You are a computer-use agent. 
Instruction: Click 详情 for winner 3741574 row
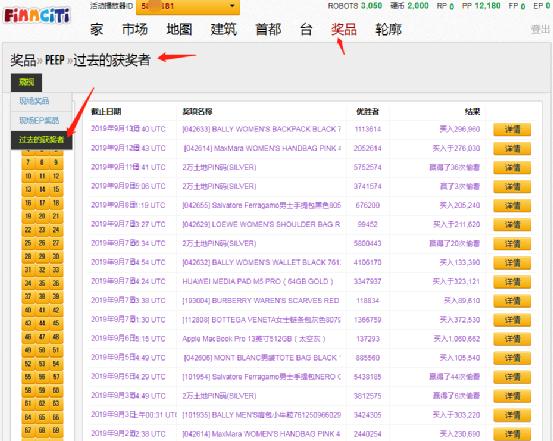point(512,187)
